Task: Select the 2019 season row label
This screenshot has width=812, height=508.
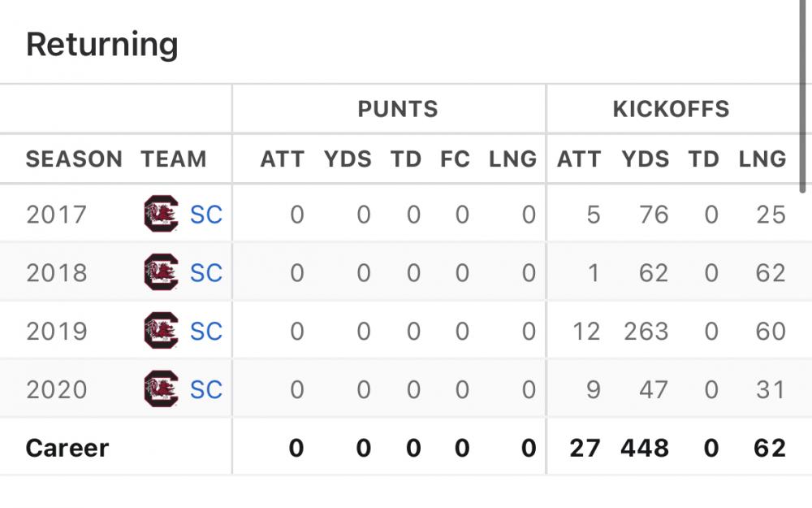Action: 56,332
